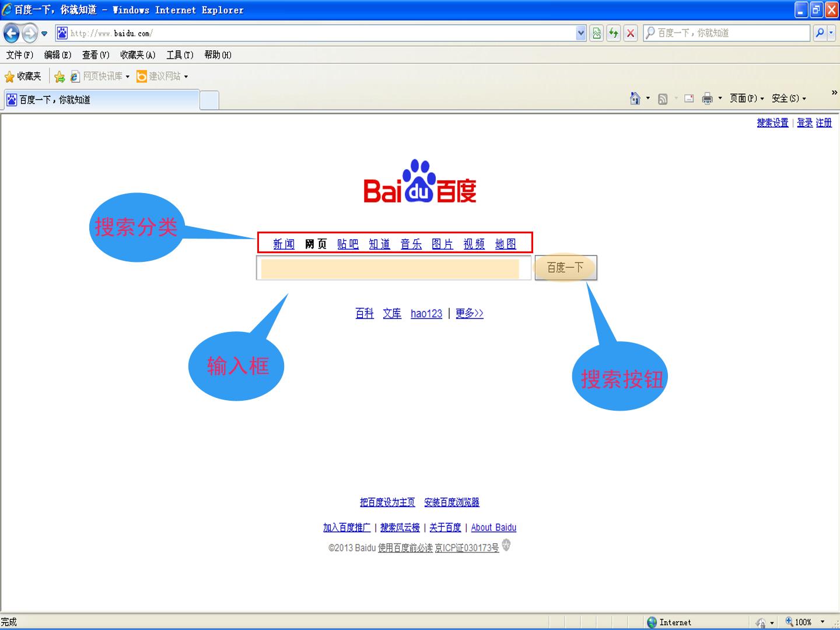Open the 地图 search category
Image resolution: width=840 pixels, height=630 pixels.
point(505,244)
